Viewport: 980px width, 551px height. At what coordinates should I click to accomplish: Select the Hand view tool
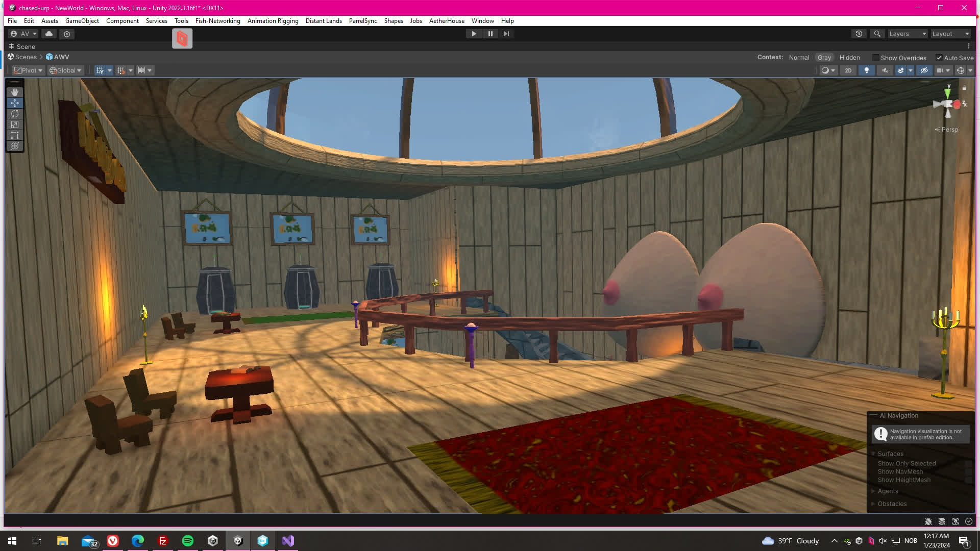15,92
